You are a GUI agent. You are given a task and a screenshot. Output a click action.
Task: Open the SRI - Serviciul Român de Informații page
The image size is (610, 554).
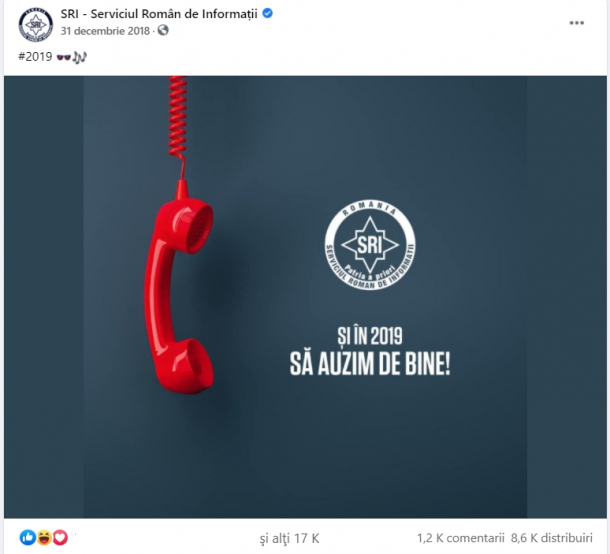(x=159, y=14)
